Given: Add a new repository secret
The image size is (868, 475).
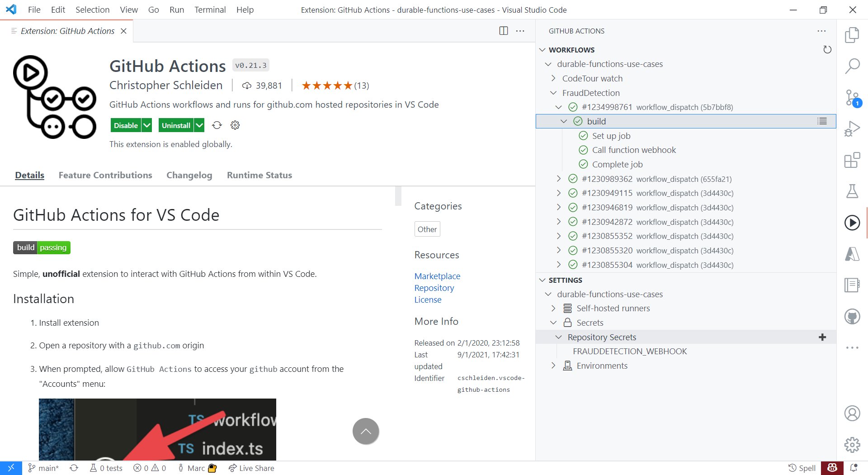Looking at the screenshot, I should (x=822, y=337).
